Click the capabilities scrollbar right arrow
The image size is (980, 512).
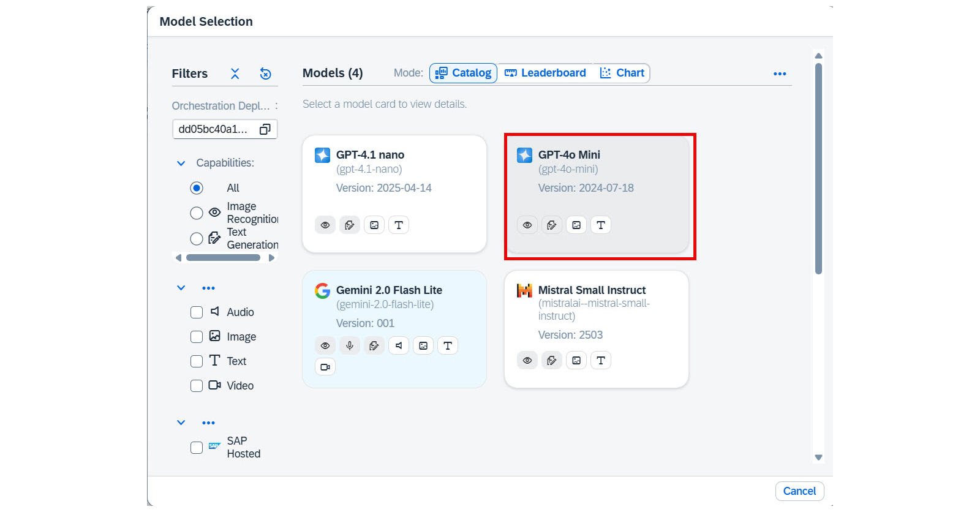tap(271, 258)
